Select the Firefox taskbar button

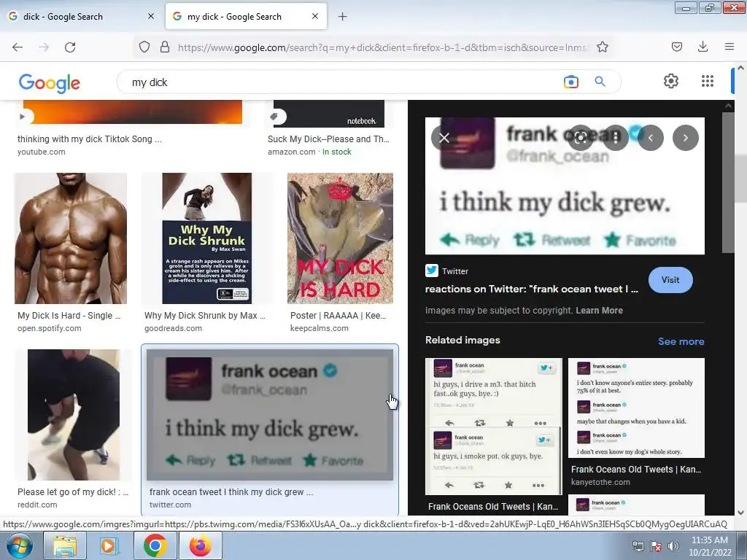pyautogui.click(x=200, y=545)
